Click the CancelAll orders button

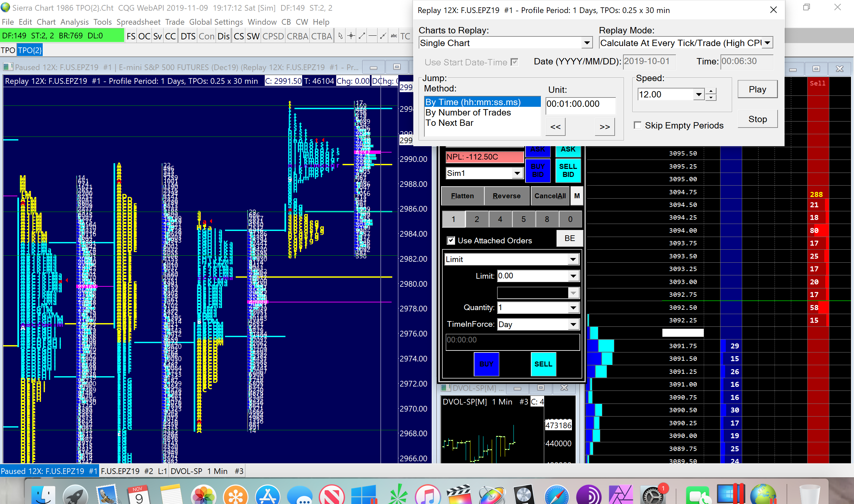pyautogui.click(x=550, y=196)
